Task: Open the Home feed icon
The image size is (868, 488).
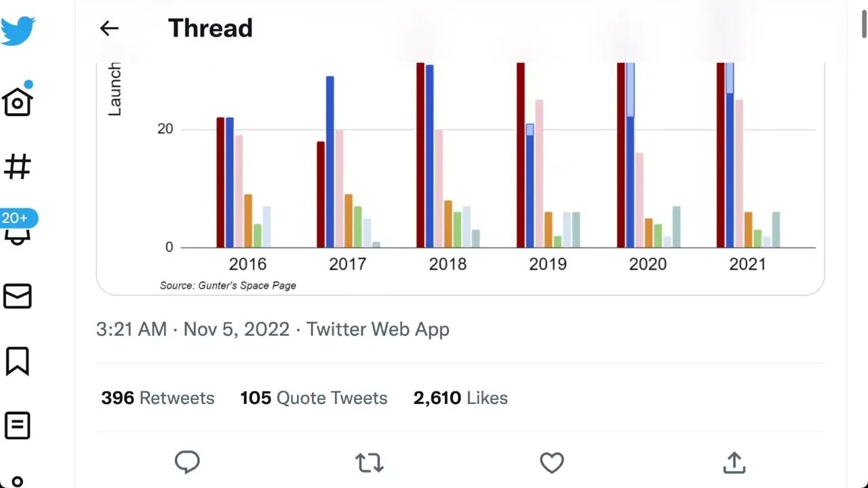Action: (18, 102)
